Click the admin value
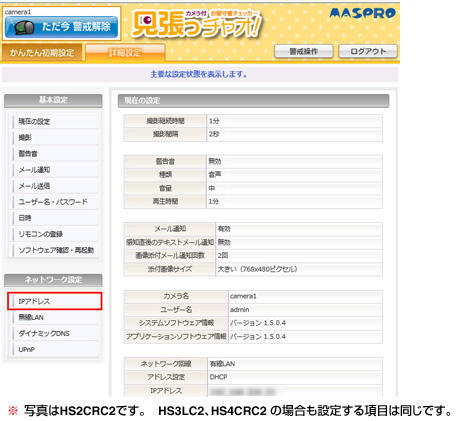The width and height of the screenshot is (460, 421). coord(239,310)
